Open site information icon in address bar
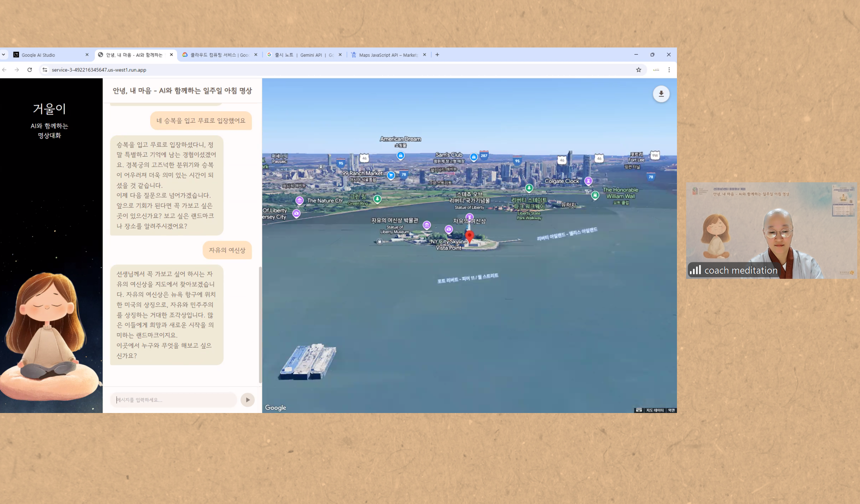The image size is (860, 504). pos(45,70)
